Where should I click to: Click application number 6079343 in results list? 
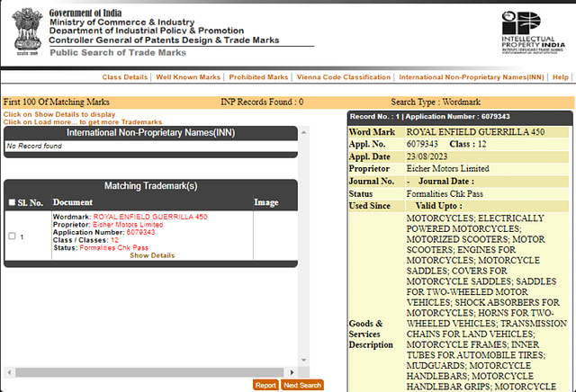140,232
